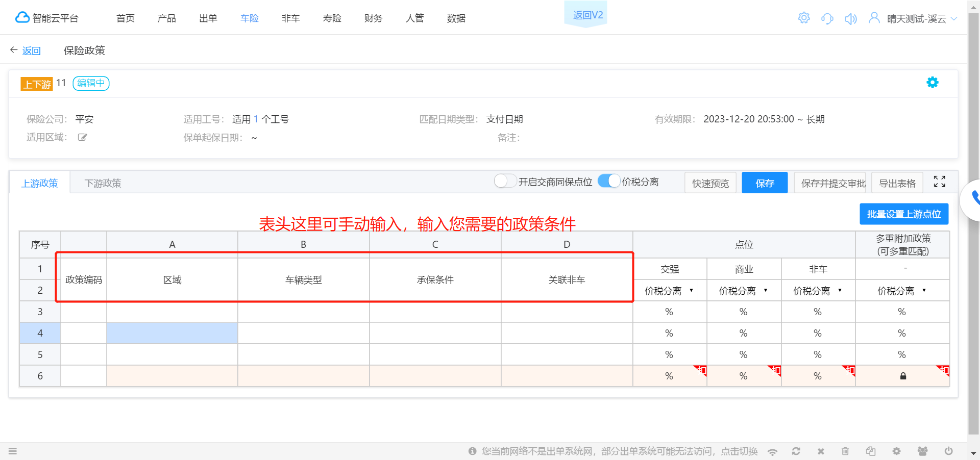The image size is (980, 460).
Task: Click the people group icon in status bar
Action: (x=922, y=451)
